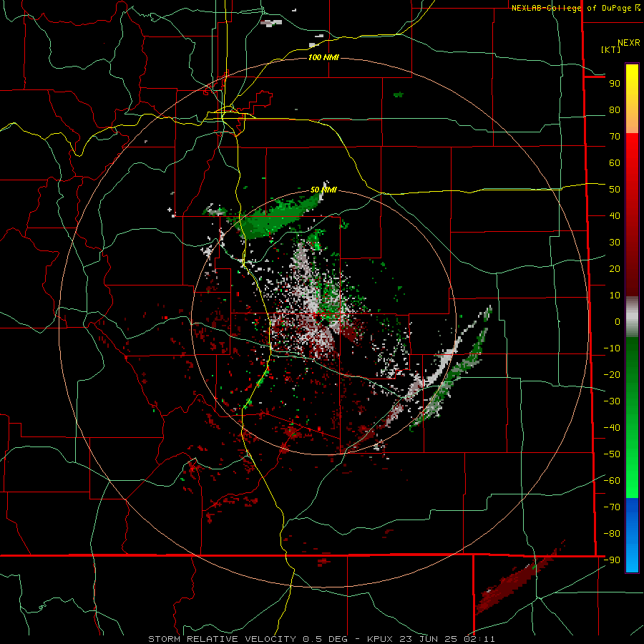Image resolution: width=644 pixels, height=644 pixels.
Task: Click the -40 value on velocity scale
Action: pos(612,428)
